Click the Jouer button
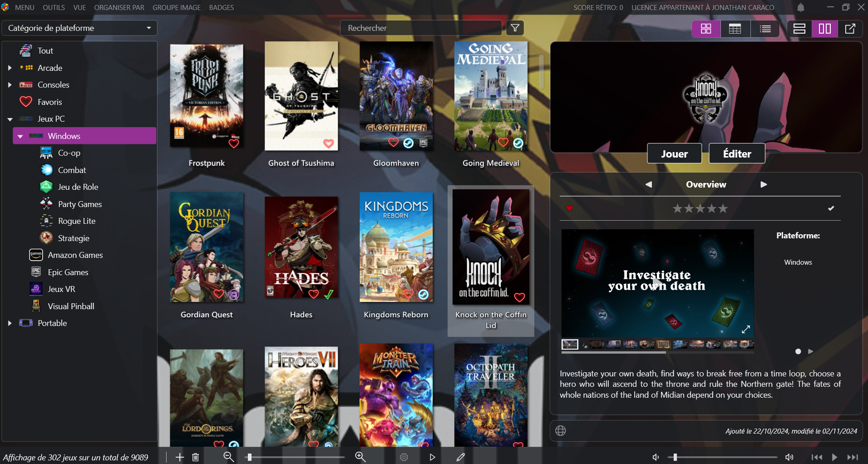The height and width of the screenshot is (464, 868). [x=674, y=153]
